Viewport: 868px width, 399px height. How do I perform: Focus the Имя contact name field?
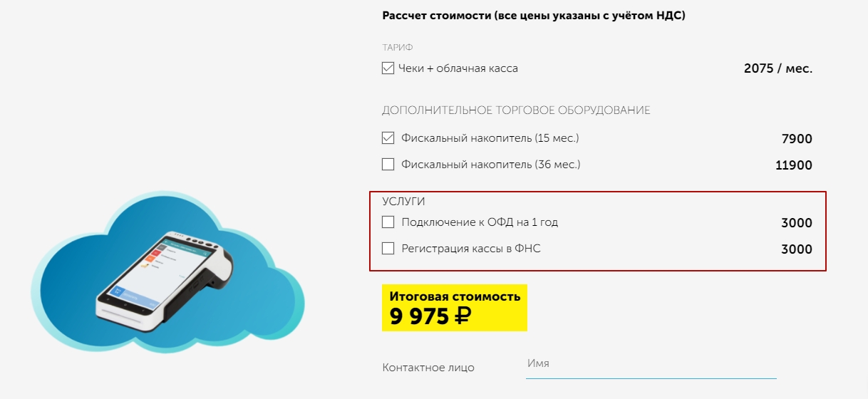651,364
